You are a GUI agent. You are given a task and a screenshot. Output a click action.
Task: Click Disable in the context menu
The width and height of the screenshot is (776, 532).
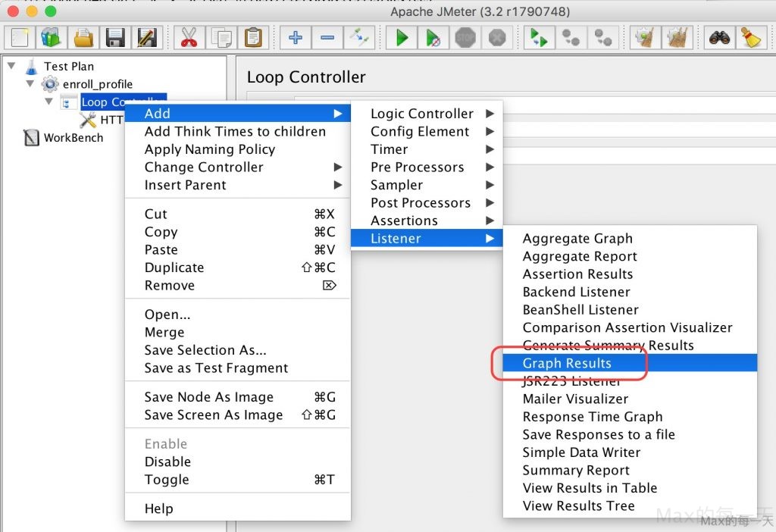pyautogui.click(x=167, y=462)
